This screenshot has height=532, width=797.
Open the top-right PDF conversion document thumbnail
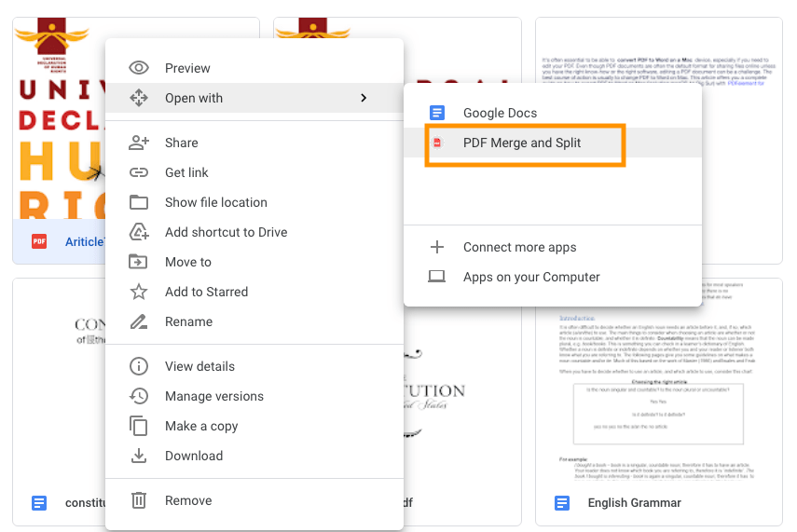tap(658, 121)
